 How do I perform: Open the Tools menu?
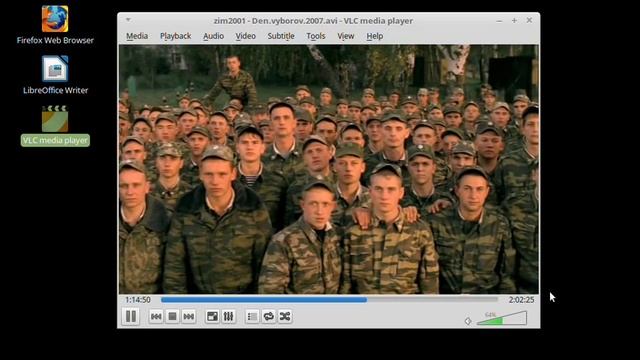pyautogui.click(x=316, y=36)
